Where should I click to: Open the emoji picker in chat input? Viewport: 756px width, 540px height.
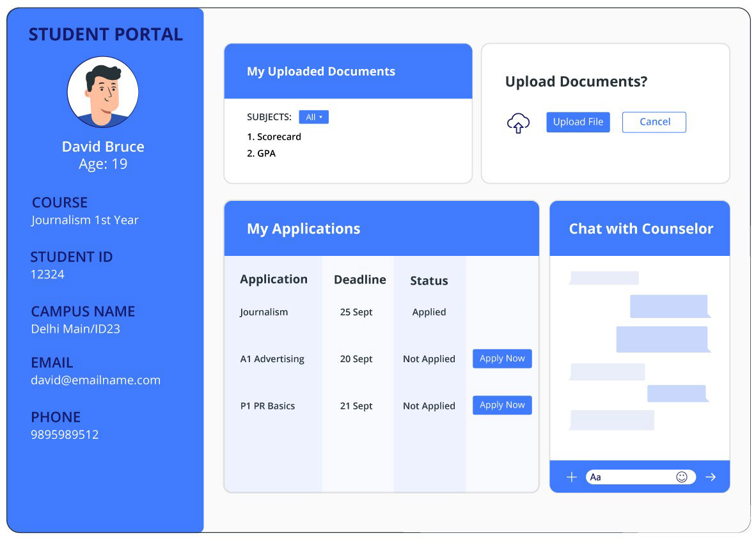point(681,477)
